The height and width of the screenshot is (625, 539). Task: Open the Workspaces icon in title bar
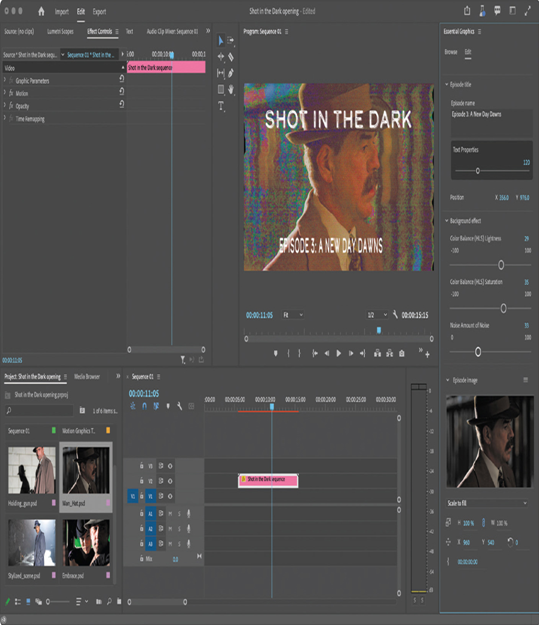512,11
